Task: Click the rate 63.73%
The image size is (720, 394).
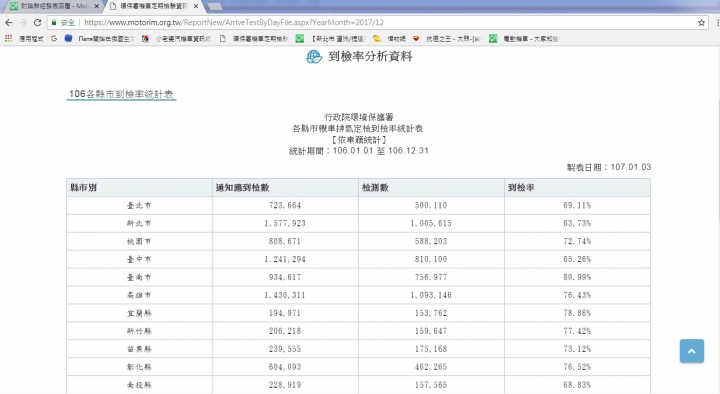Action: click(x=577, y=223)
